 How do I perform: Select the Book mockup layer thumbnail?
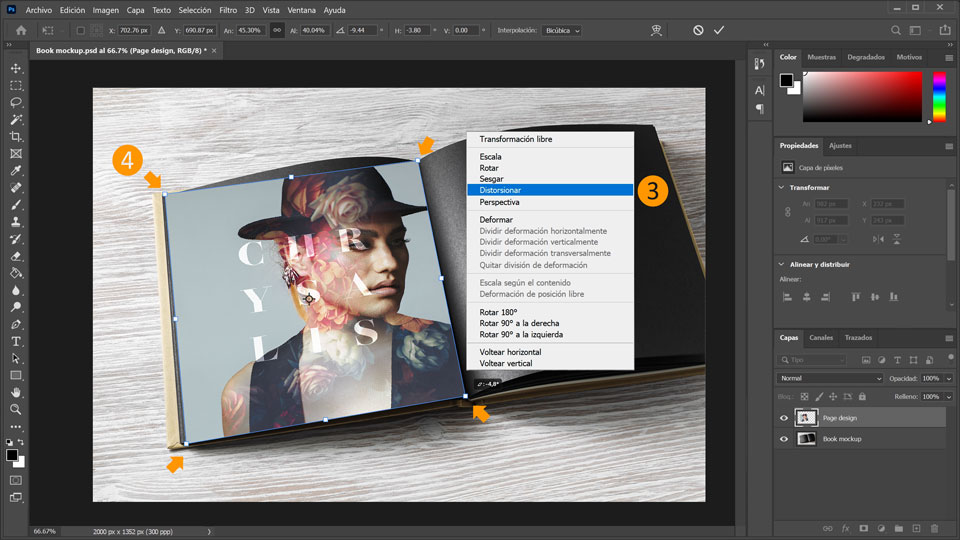click(x=806, y=439)
